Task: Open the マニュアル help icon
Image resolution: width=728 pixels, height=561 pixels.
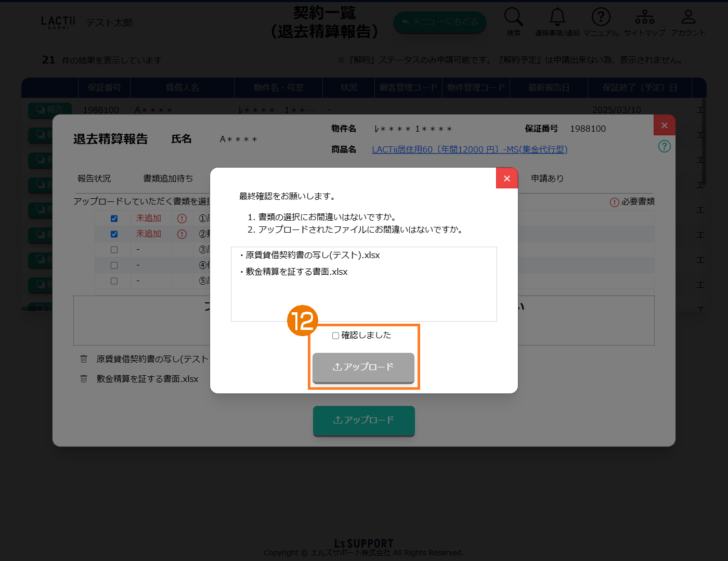Action: point(601,17)
